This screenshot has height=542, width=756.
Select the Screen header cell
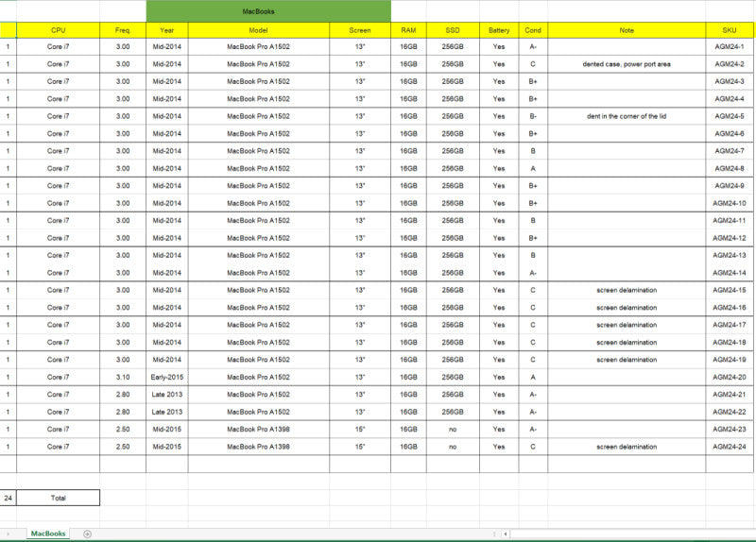point(360,30)
